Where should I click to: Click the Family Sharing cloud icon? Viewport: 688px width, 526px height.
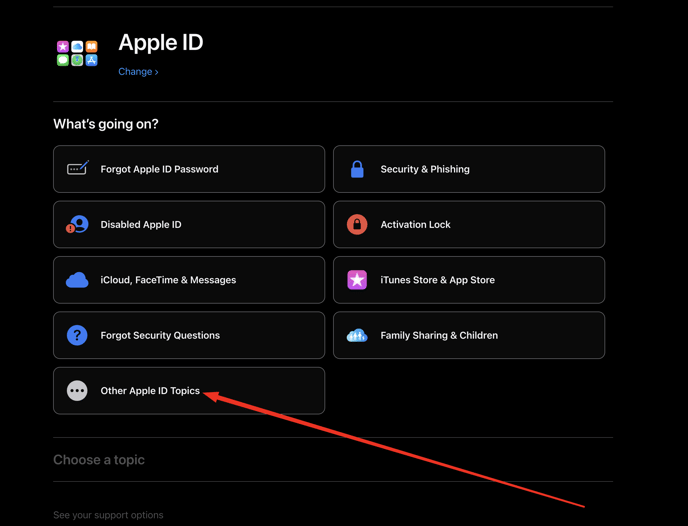coord(357,336)
